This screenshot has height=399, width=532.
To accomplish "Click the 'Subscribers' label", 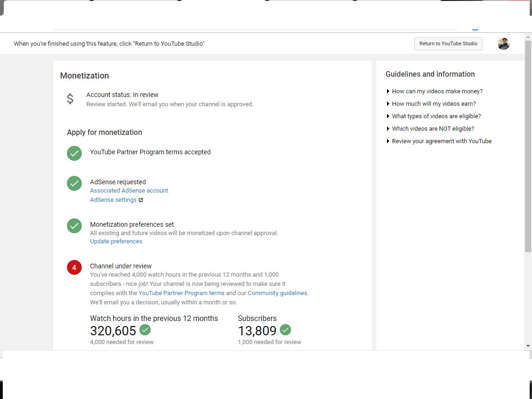I will coord(257,319).
